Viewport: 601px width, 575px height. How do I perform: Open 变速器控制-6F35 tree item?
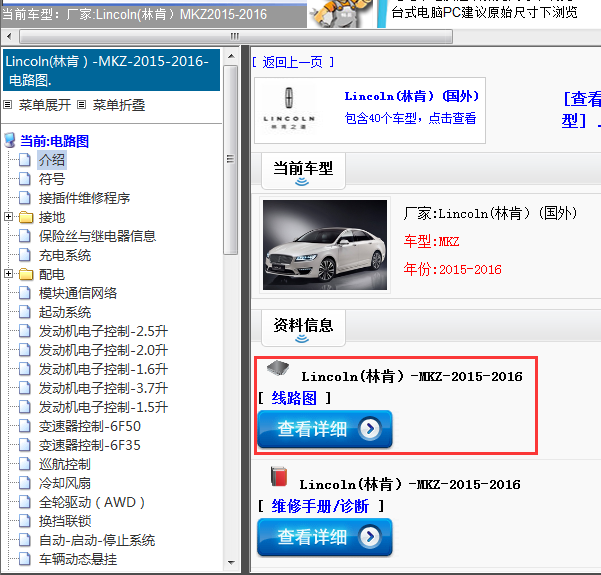click(x=90, y=445)
